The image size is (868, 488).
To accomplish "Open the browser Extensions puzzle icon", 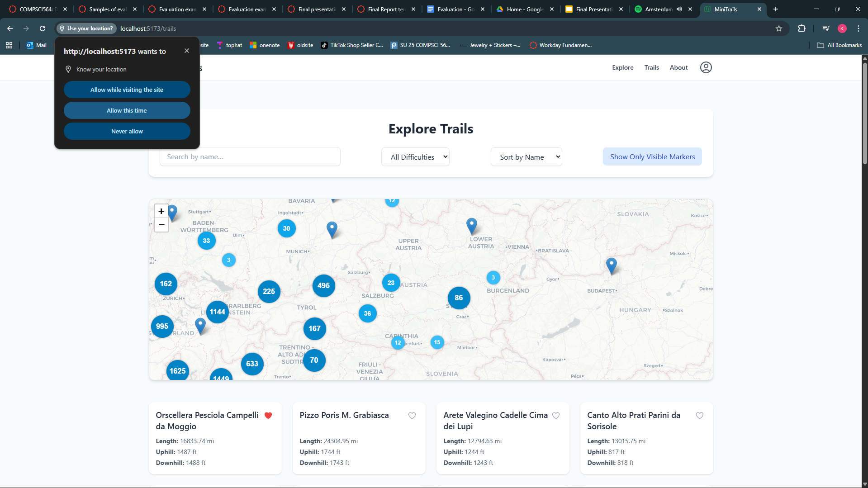I will click(x=802, y=28).
